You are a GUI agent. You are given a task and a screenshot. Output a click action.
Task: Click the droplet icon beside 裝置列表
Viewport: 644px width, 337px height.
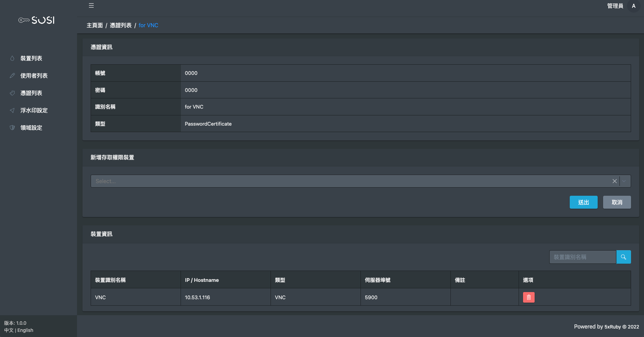pos(12,58)
